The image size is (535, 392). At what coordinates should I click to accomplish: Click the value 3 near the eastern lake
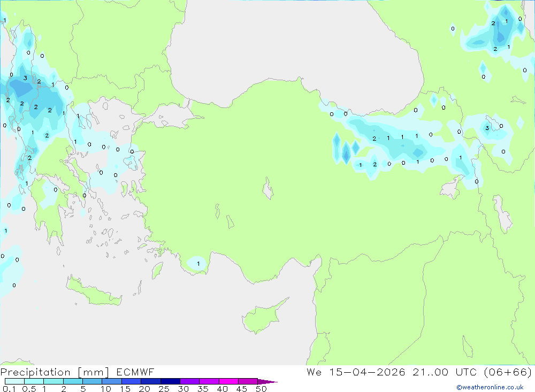pyautogui.click(x=487, y=128)
